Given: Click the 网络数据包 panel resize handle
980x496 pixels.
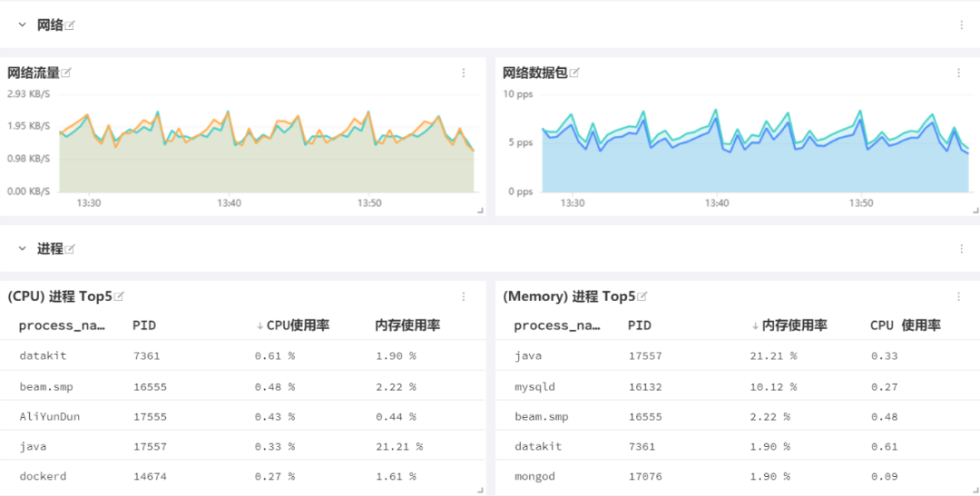Looking at the screenshot, I should click(975, 211).
